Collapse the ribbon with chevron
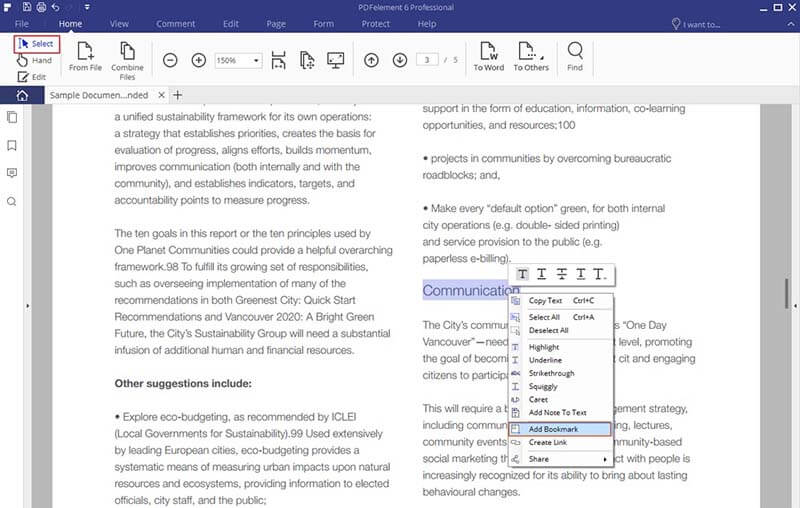This screenshot has width=800, height=508. click(792, 24)
